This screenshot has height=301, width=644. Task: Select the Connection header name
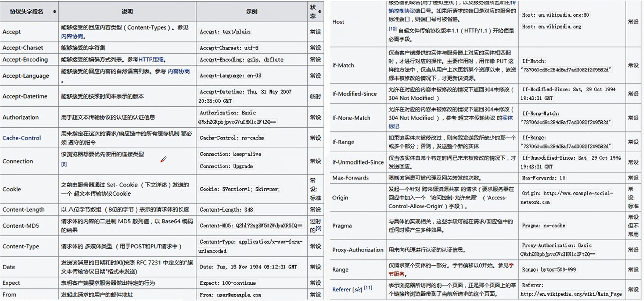[x=17, y=161]
